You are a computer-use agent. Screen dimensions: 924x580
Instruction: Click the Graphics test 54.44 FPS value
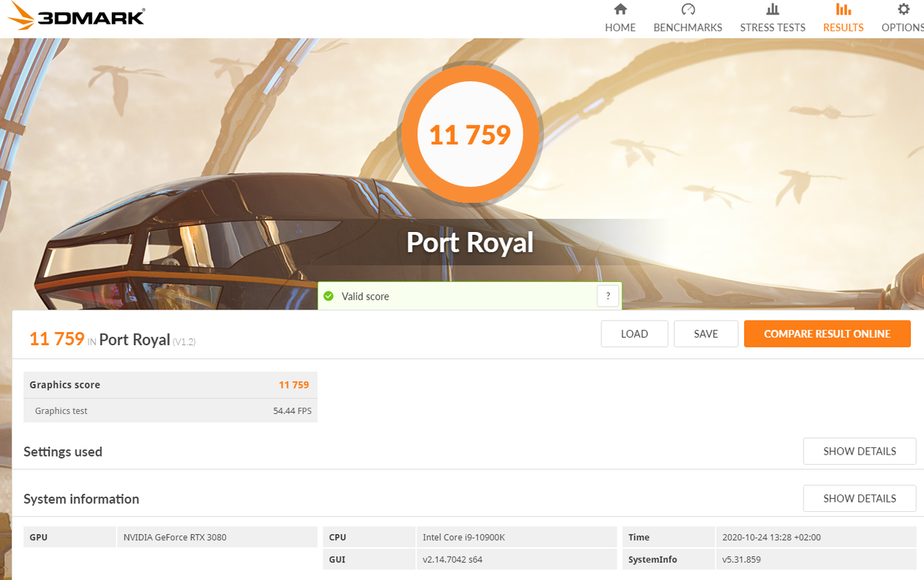pos(292,410)
